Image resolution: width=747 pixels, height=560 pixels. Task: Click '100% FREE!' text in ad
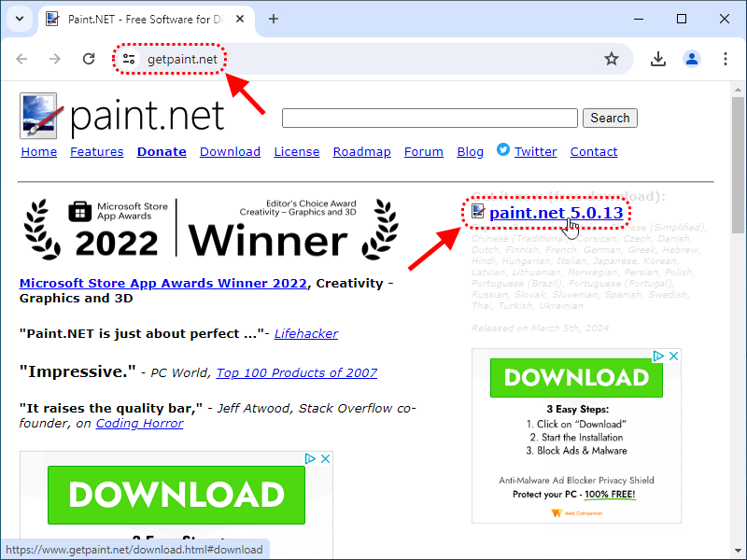[610, 495]
